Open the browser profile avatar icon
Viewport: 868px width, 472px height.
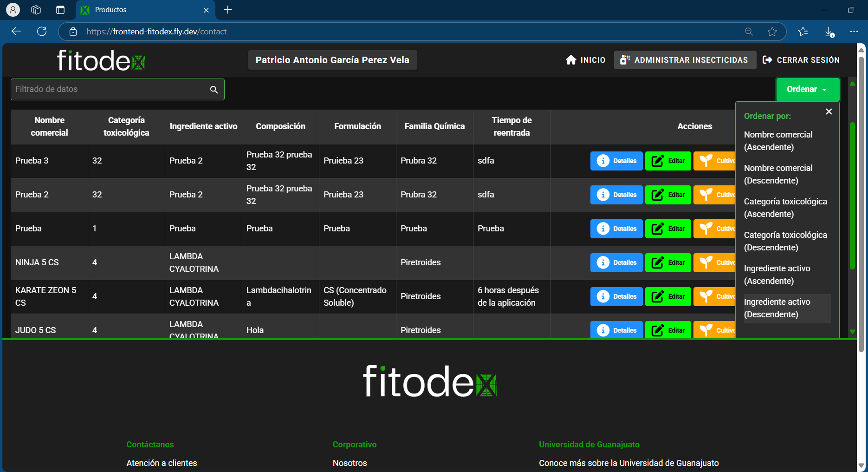(x=13, y=10)
